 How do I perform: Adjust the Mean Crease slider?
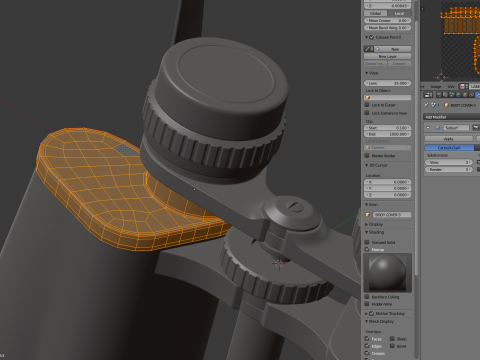click(387, 21)
